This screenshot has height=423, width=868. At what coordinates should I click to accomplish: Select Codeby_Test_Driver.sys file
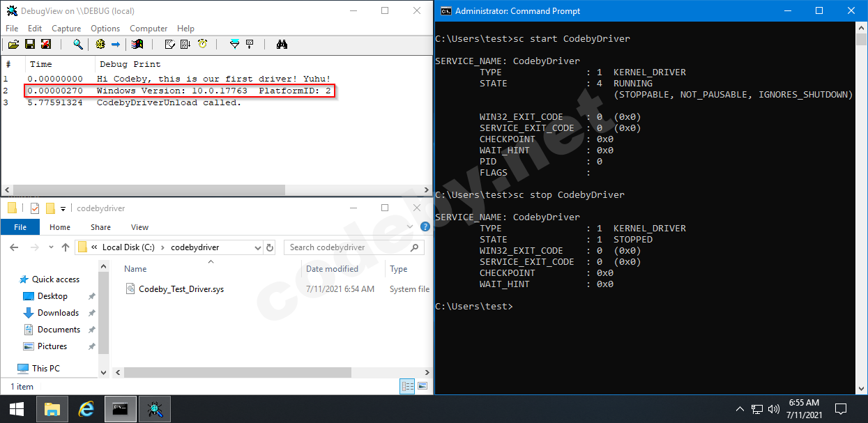tap(181, 289)
